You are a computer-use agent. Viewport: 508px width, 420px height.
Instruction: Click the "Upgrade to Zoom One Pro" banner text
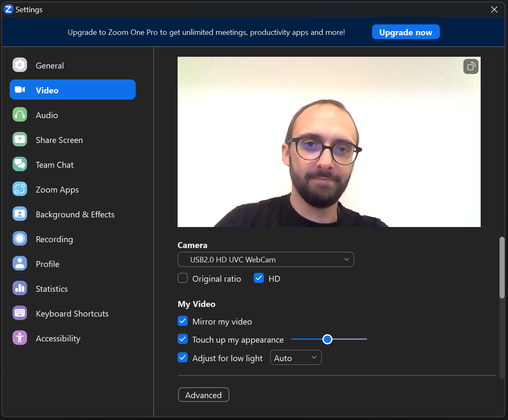207,32
